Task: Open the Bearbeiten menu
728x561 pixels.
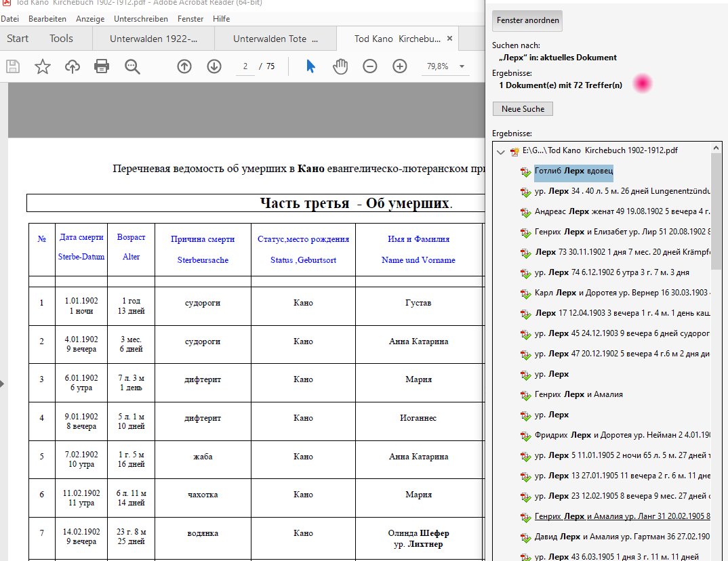Action: 47,19
